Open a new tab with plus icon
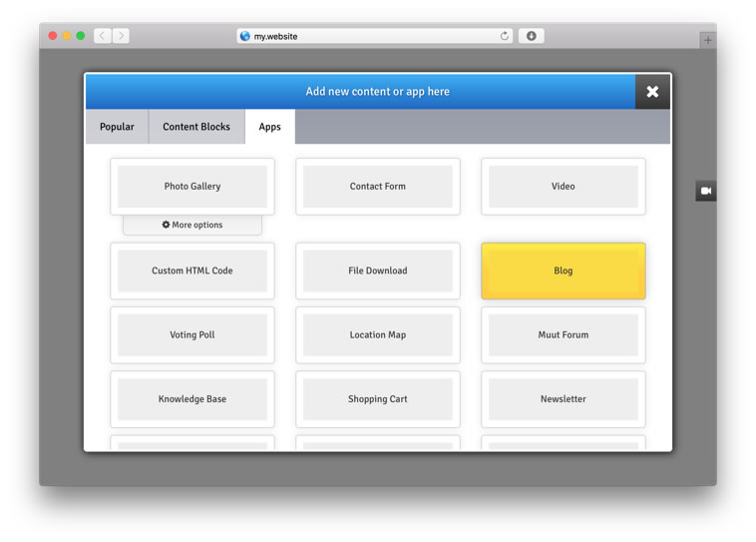This screenshot has width=756, height=542. tap(708, 40)
